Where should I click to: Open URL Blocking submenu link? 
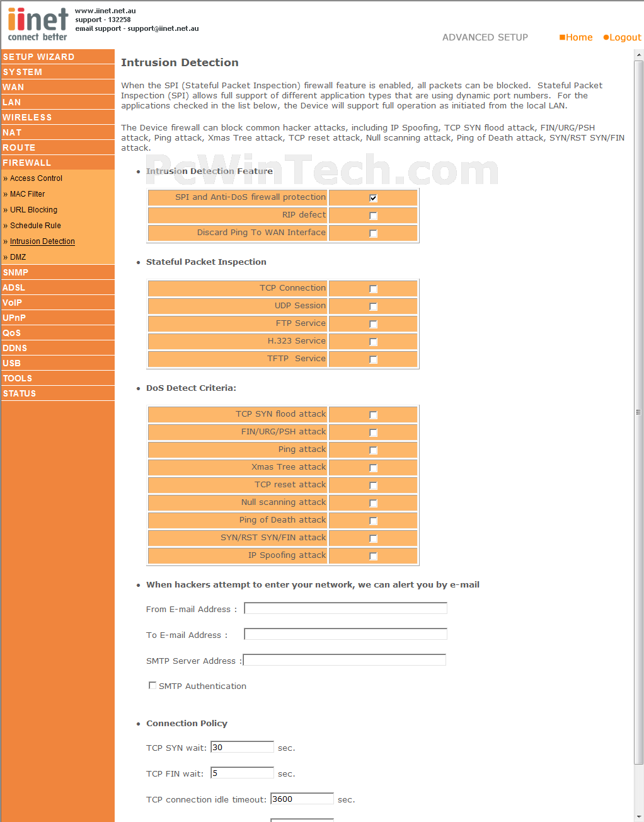coord(33,210)
